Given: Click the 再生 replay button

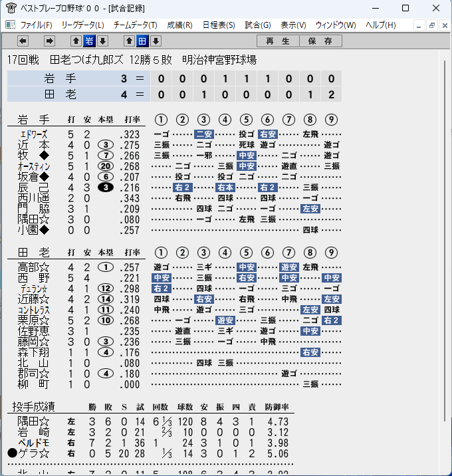Looking at the screenshot, I should (278, 41).
